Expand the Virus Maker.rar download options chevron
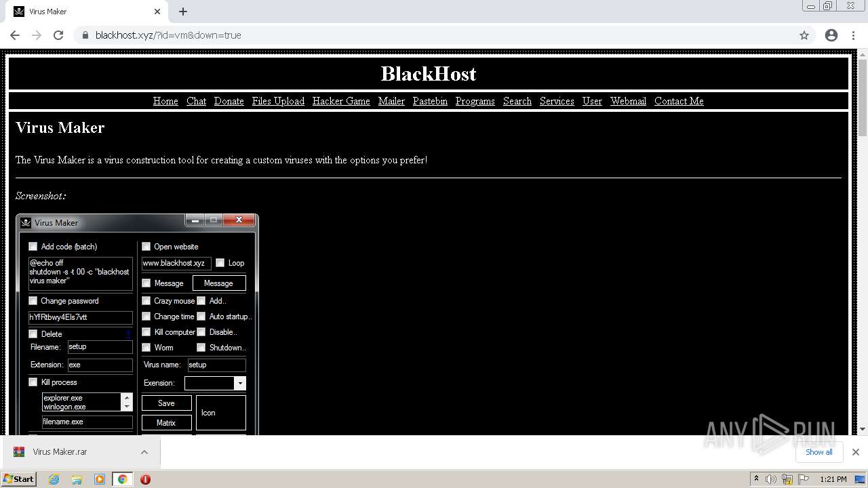This screenshot has height=488, width=868. [144, 452]
